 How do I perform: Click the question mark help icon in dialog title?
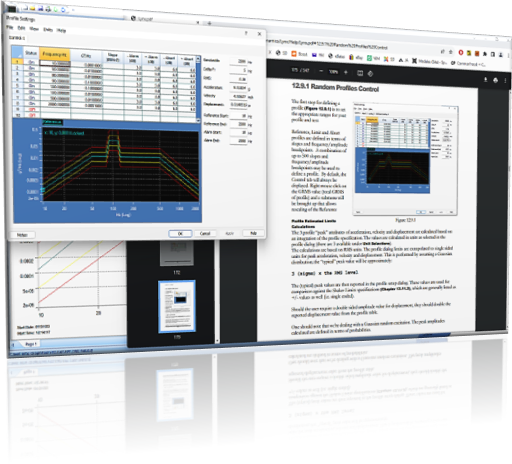pos(246,33)
